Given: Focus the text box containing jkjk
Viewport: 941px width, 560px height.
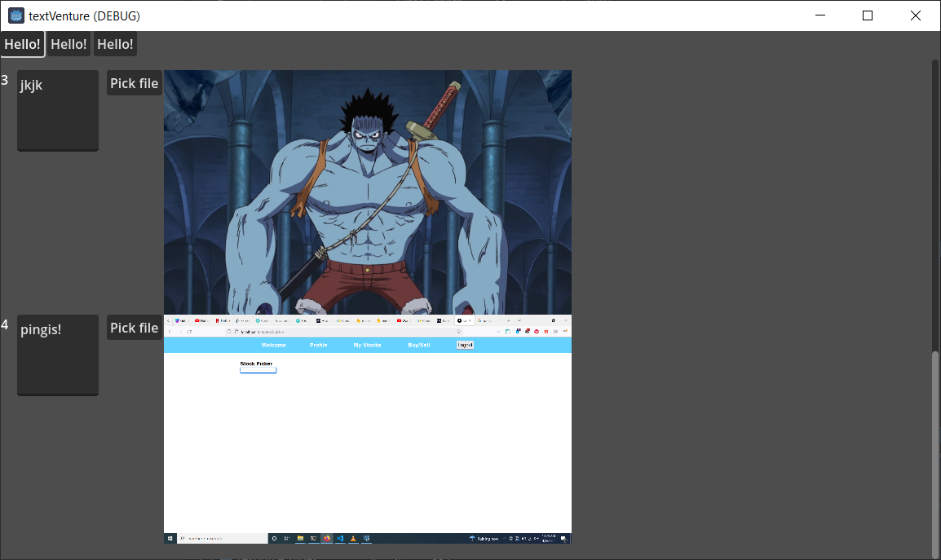Looking at the screenshot, I should [58, 110].
